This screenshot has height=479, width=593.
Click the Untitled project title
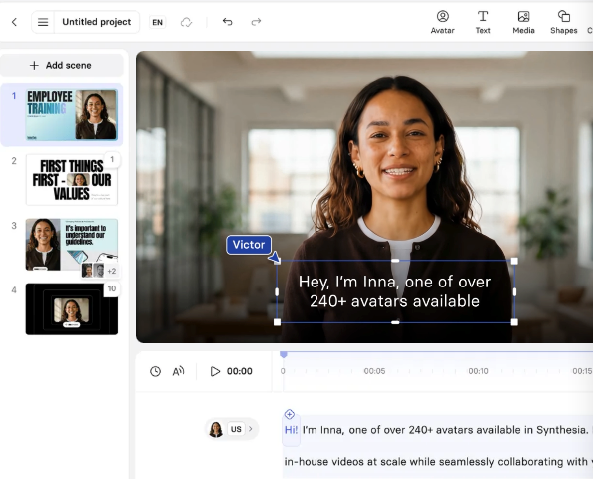pyautogui.click(x=97, y=22)
